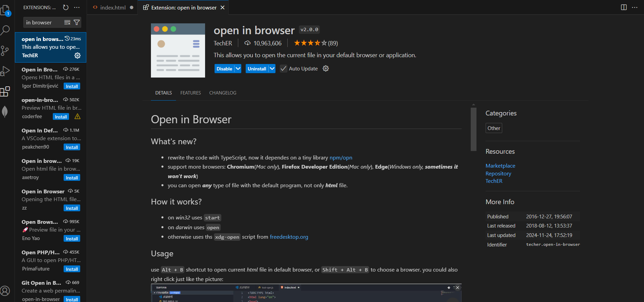The width and height of the screenshot is (644, 302).
Task: Select Open PHP/HTML extension list item
Action: point(51,261)
